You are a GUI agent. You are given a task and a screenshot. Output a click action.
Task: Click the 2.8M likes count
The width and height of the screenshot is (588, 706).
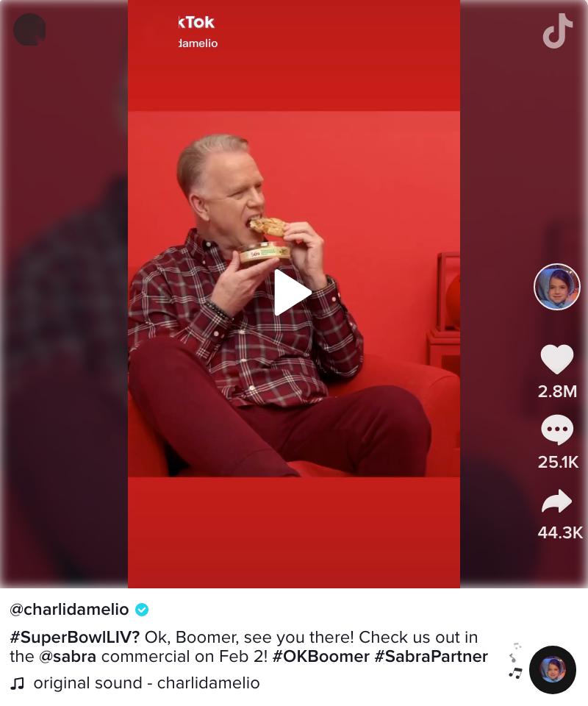click(x=557, y=391)
